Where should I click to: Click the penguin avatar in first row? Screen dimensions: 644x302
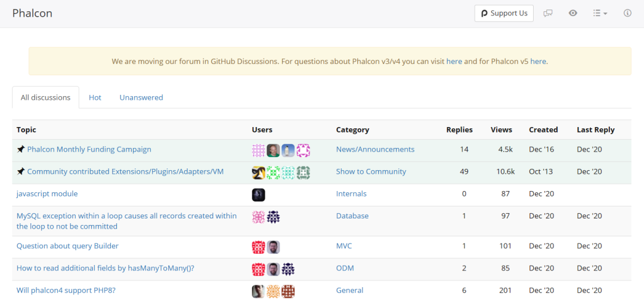[288, 150]
